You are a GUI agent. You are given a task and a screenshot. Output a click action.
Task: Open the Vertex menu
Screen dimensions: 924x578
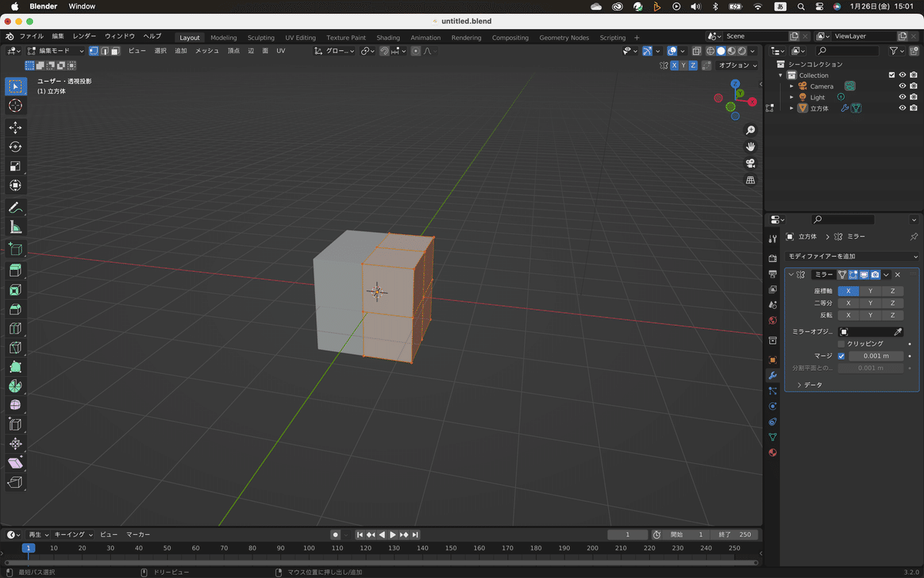tap(233, 51)
